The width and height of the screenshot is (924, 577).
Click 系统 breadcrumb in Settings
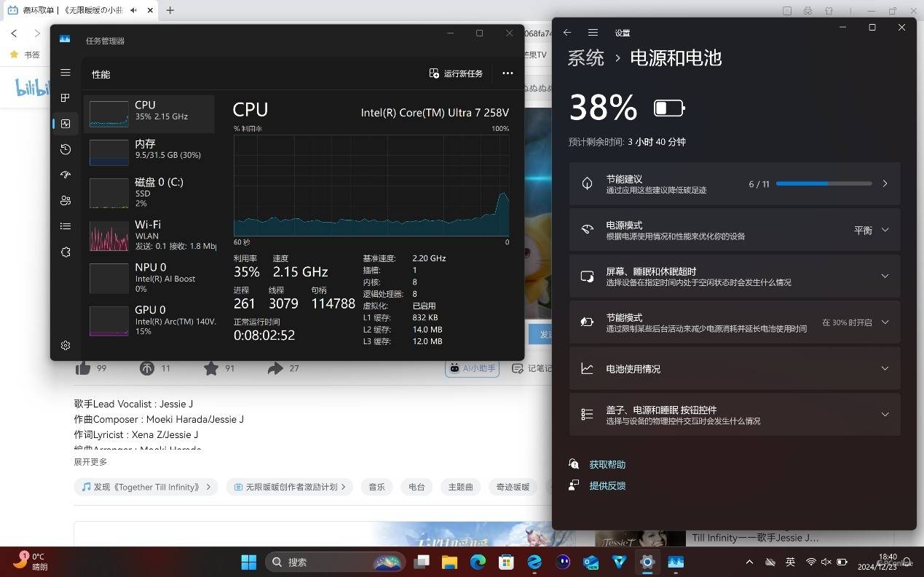[586, 58]
